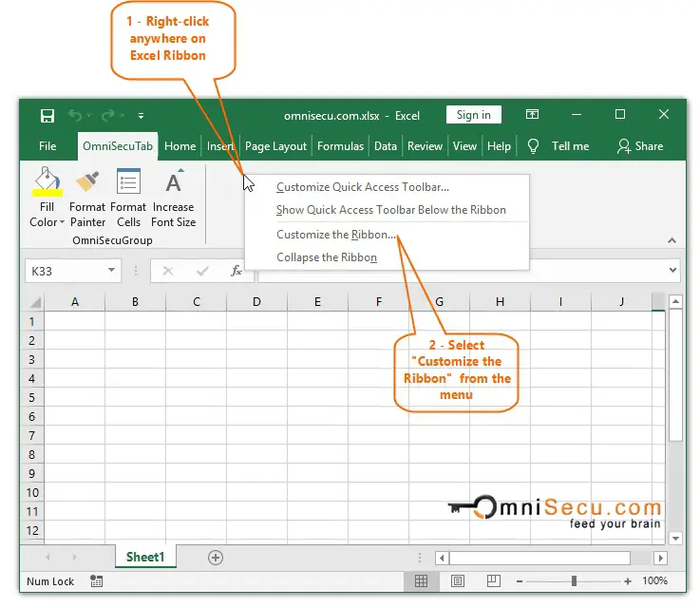Screen dimensions: 700x608
Task: Switch to the Page Layout tab
Action: click(x=275, y=146)
